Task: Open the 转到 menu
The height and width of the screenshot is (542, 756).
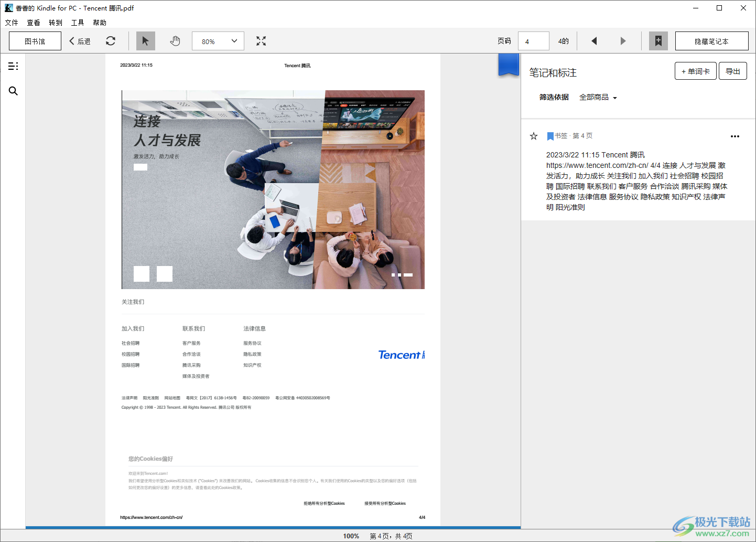Action: (56, 23)
